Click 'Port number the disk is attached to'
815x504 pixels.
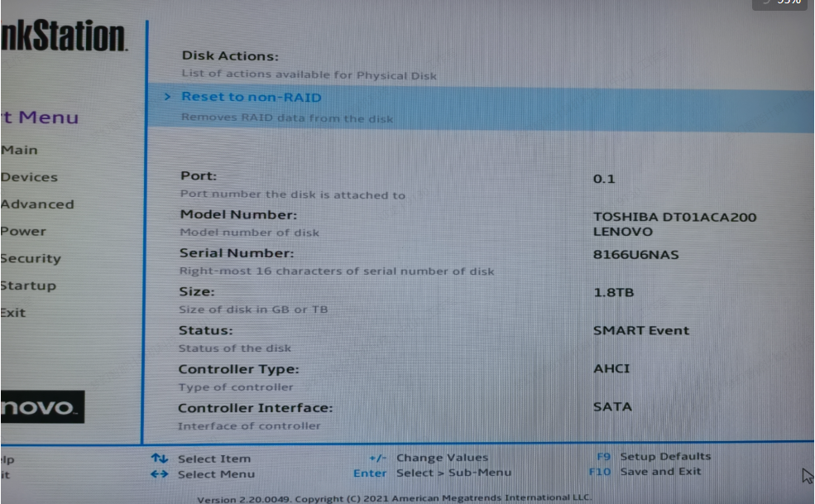(293, 194)
